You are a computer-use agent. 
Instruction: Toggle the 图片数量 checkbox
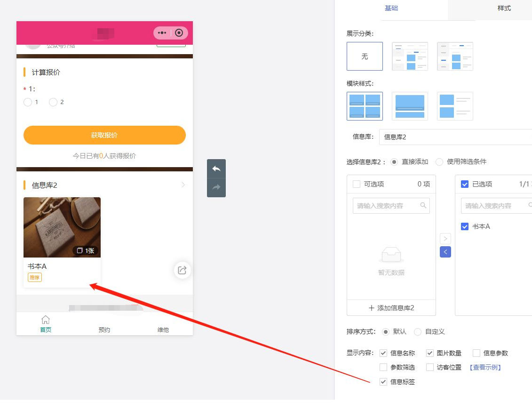pos(430,353)
